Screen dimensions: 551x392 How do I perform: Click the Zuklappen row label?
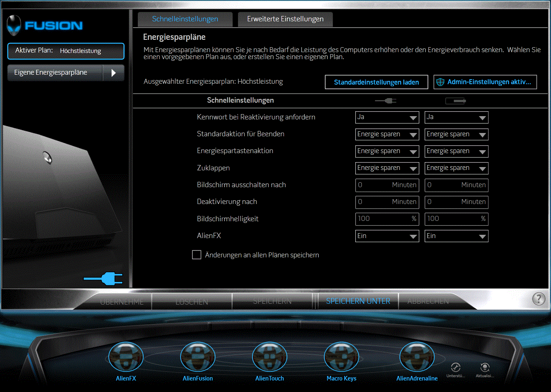[213, 168]
